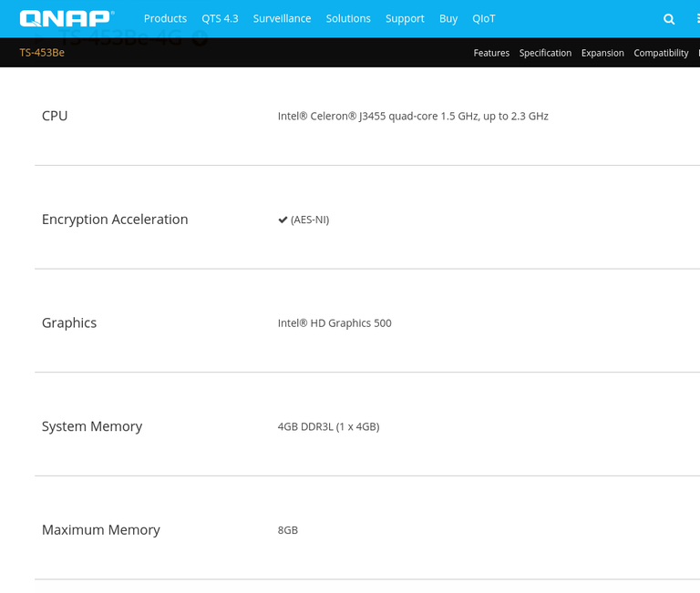The height and width of the screenshot is (593, 700).
Task: Go to the Features section
Action: (x=491, y=53)
